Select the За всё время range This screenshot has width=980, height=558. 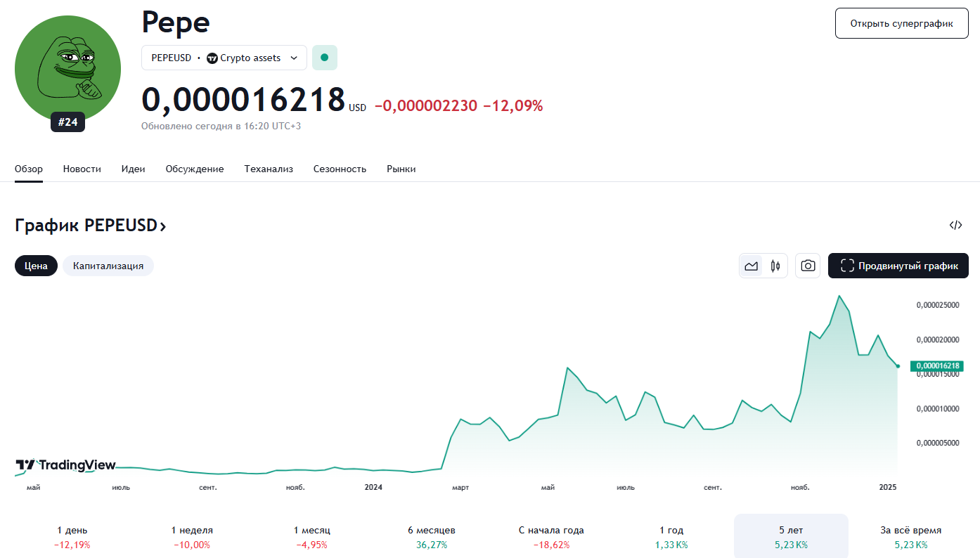(x=911, y=537)
